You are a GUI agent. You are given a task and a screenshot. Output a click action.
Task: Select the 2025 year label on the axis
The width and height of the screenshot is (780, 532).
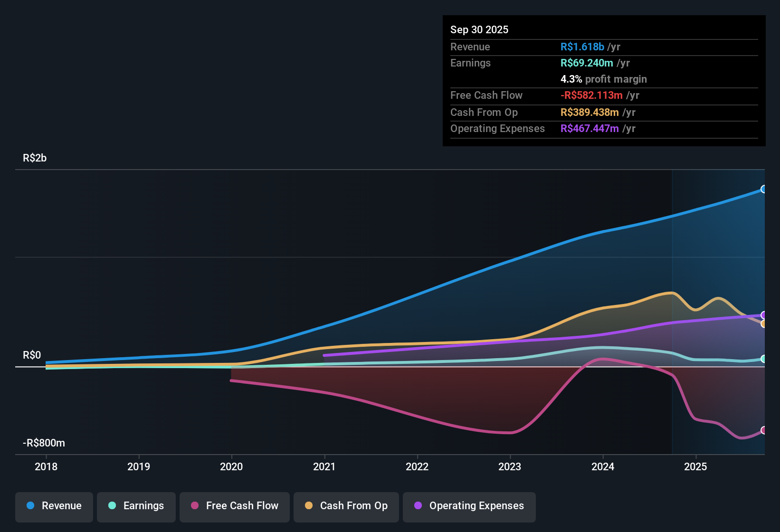695,467
